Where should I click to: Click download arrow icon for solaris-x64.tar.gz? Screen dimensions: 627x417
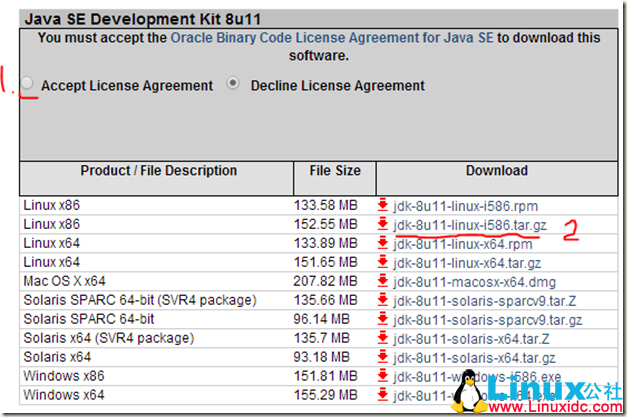383,357
